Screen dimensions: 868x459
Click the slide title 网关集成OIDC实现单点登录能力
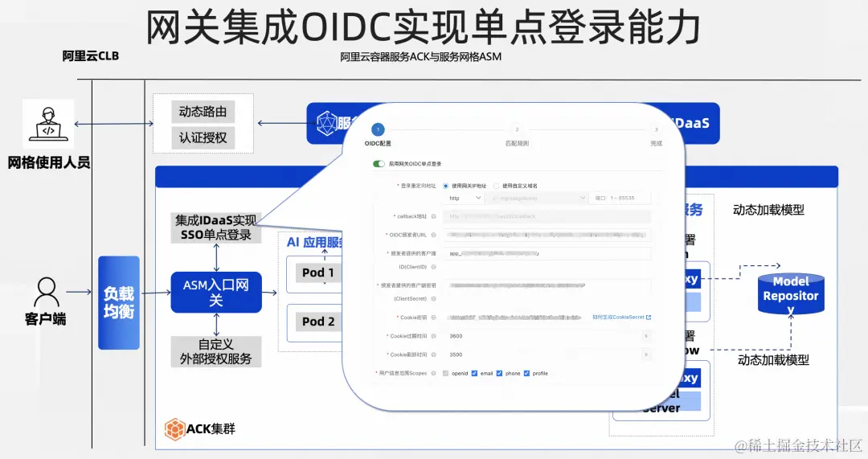(424, 27)
